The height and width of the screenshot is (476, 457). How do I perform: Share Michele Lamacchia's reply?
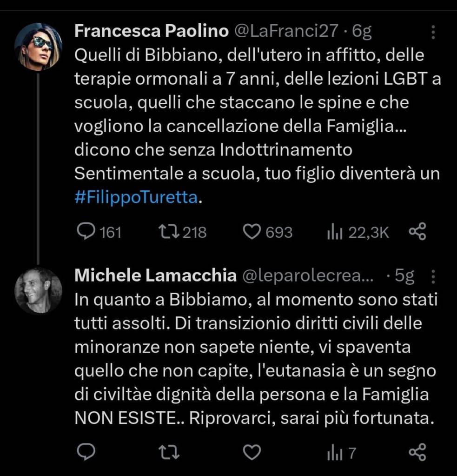coord(417,451)
